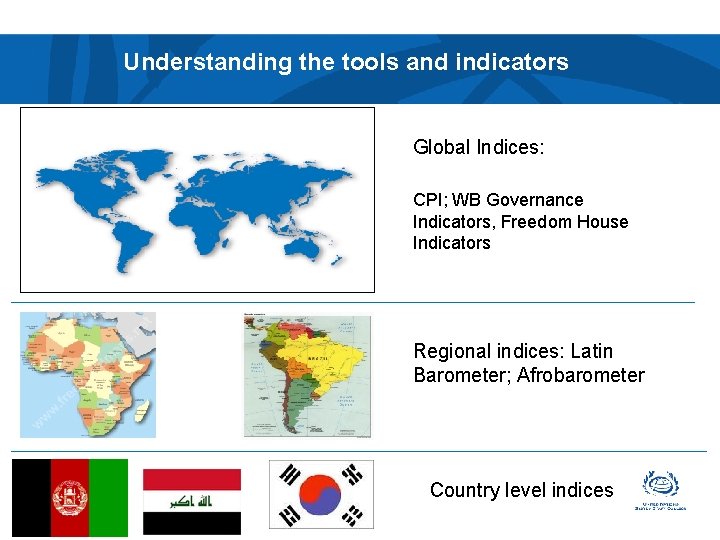Click the UN logo in corner
This screenshot has height=540, width=720.
pyautogui.click(x=660, y=490)
